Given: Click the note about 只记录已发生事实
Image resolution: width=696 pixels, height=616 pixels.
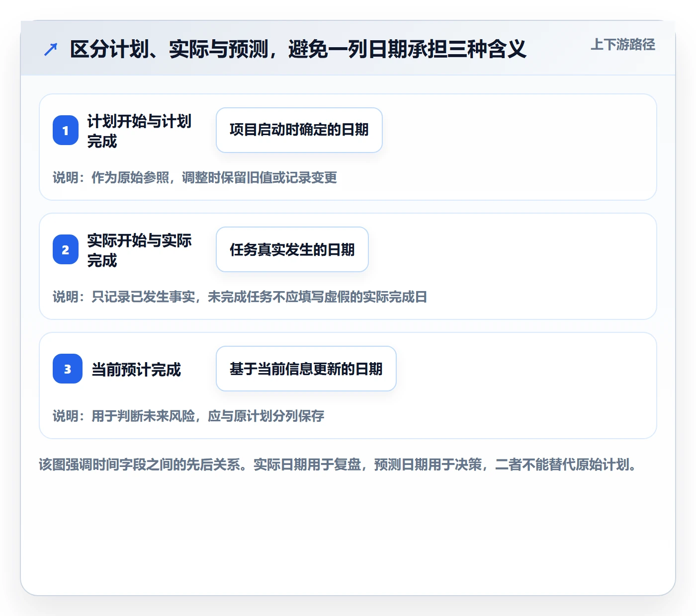Looking at the screenshot, I should (240, 297).
